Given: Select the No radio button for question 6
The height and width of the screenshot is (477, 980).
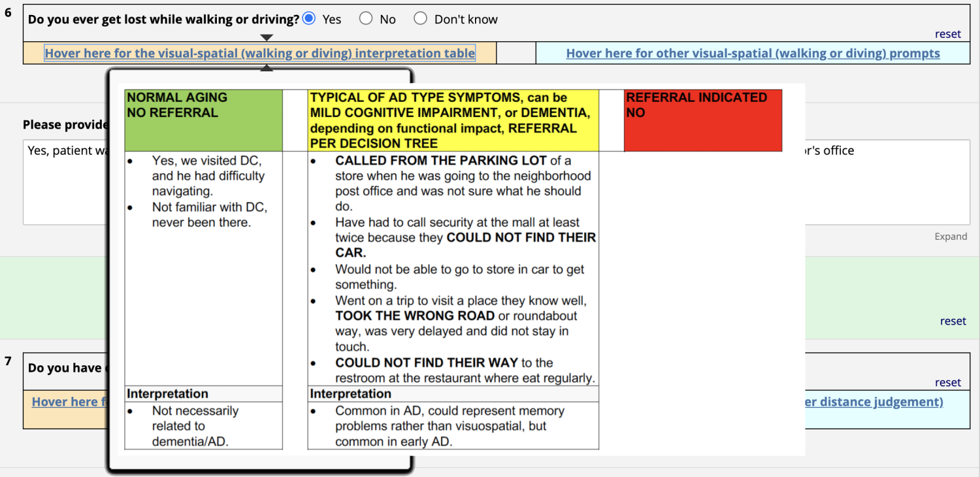Looking at the screenshot, I should [x=366, y=19].
